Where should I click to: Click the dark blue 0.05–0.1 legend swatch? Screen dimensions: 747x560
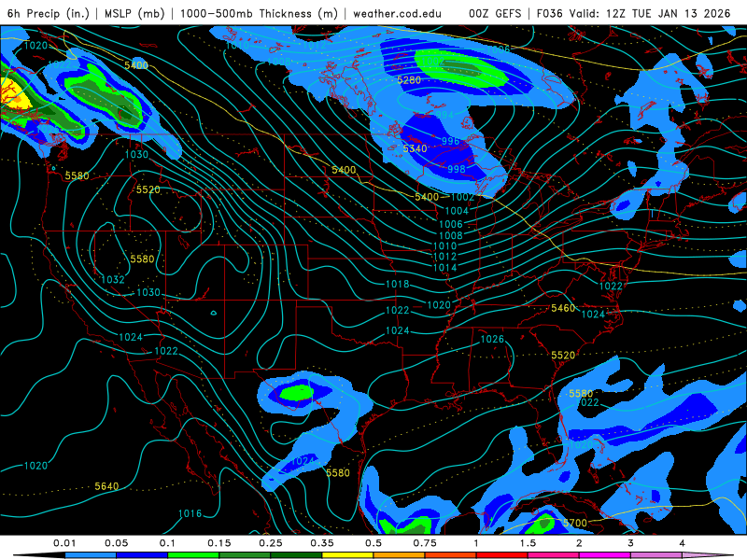pos(142,555)
